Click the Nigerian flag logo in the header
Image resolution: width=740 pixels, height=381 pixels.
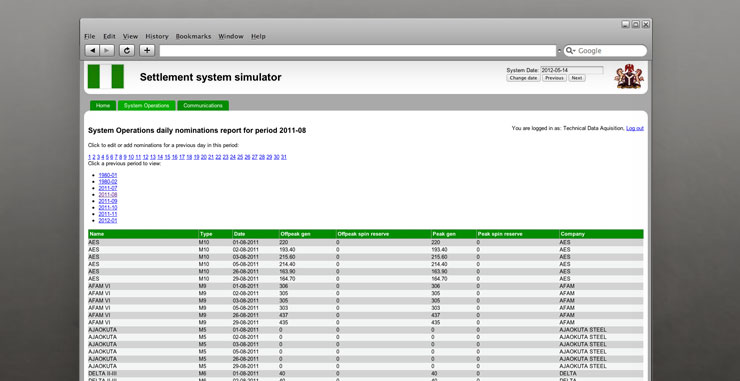pos(106,76)
